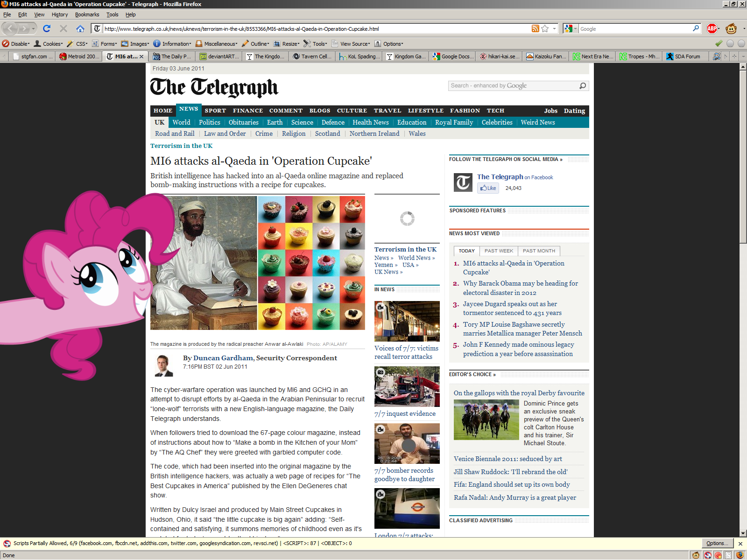Image resolution: width=747 pixels, height=560 pixels.
Task: Close the NoScript notification bar
Action: coord(740,544)
